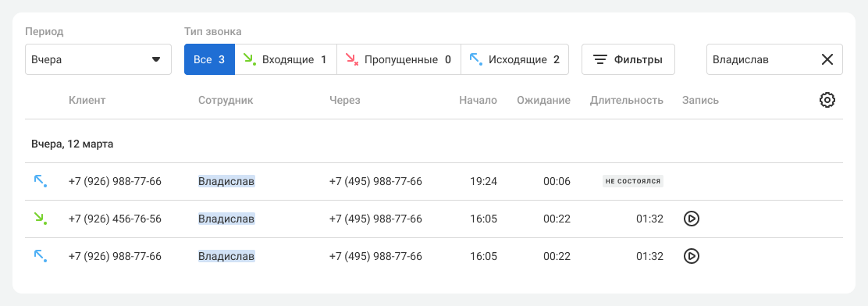Open the Фильтры button
The width and height of the screenshot is (868, 306).
628,59
